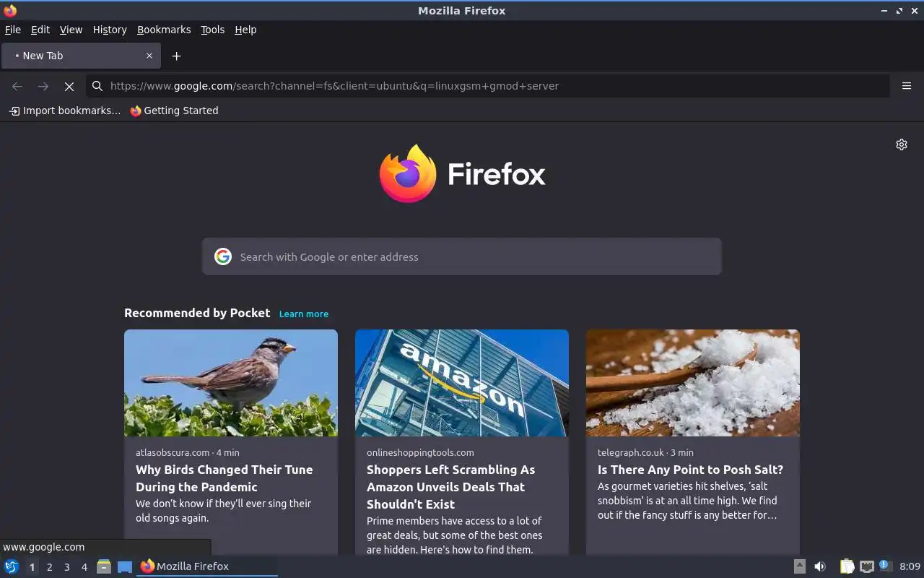Switch to virtual desktop 1
The width and height of the screenshot is (924, 578).
[32, 567]
